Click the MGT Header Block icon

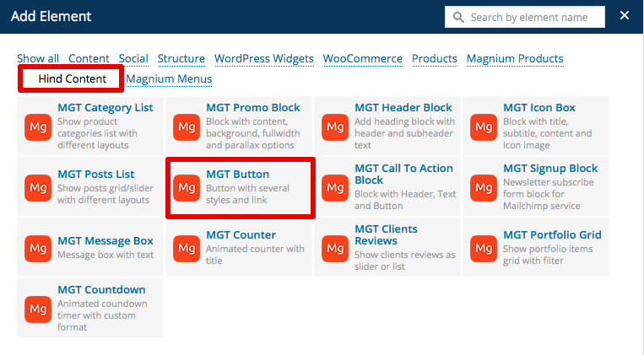[335, 127]
